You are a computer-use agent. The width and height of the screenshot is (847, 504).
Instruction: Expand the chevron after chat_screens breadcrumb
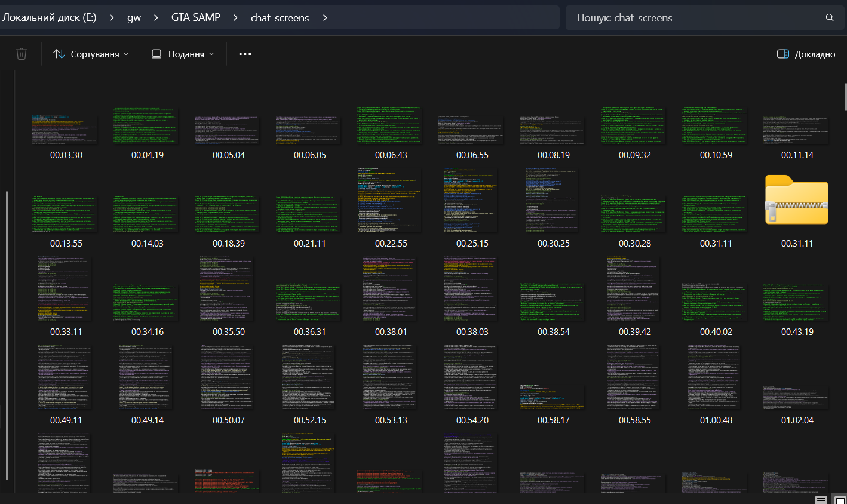pyautogui.click(x=325, y=18)
